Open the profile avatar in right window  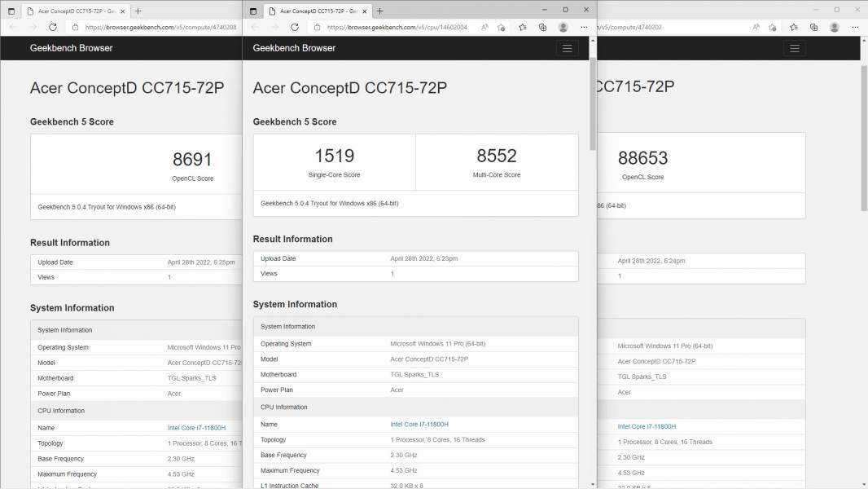(835, 27)
